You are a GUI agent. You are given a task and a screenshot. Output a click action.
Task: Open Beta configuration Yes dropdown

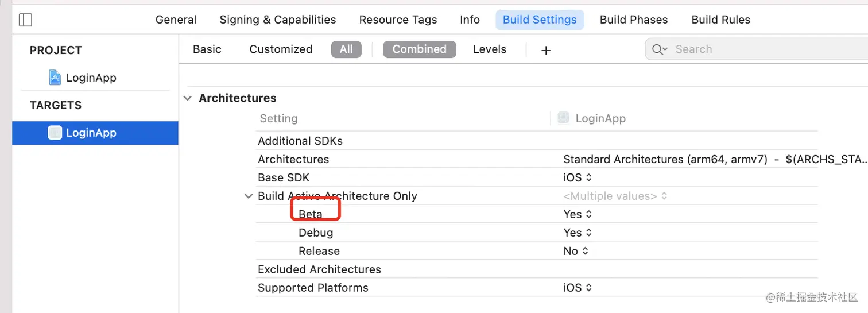point(578,214)
